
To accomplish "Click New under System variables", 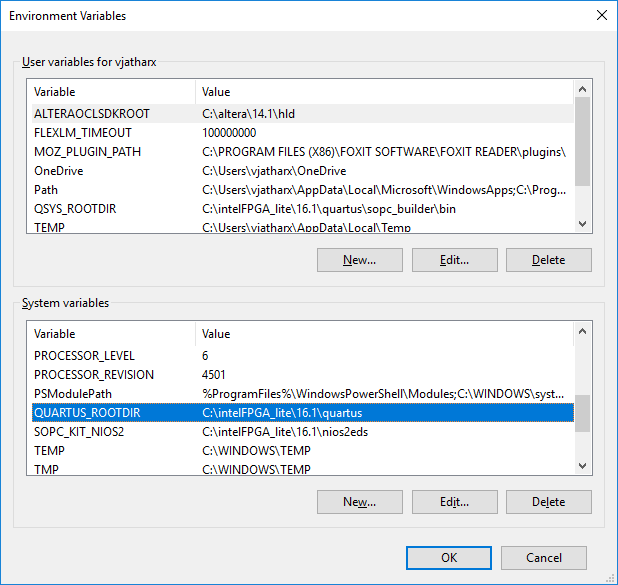I will 359,502.
